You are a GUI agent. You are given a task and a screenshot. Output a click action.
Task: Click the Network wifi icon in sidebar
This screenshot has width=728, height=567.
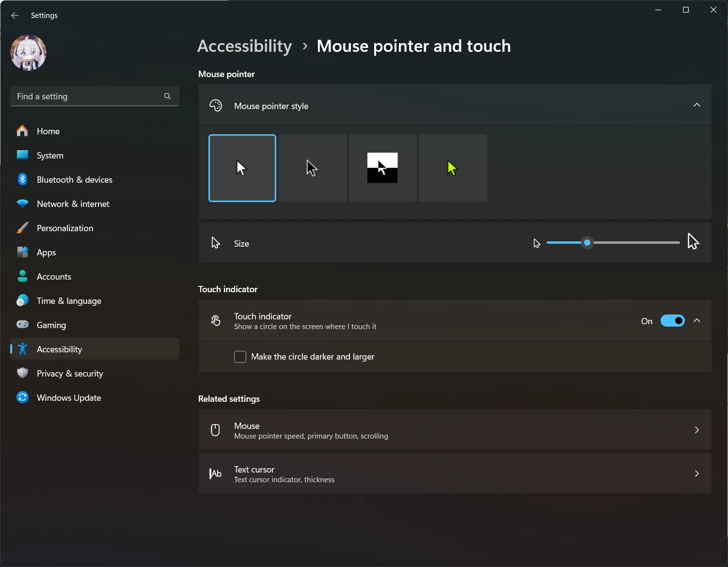[x=22, y=204]
